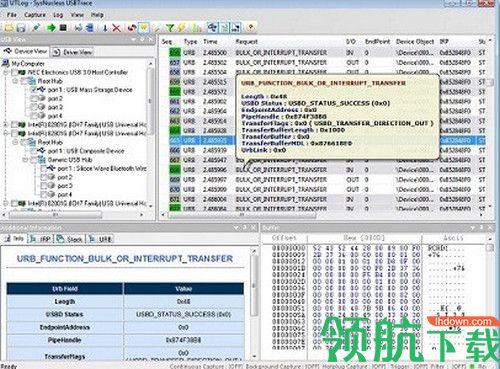The height and width of the screenshot is (369, 500).
Task: Close the USB View panel
Action: (151, 40)
